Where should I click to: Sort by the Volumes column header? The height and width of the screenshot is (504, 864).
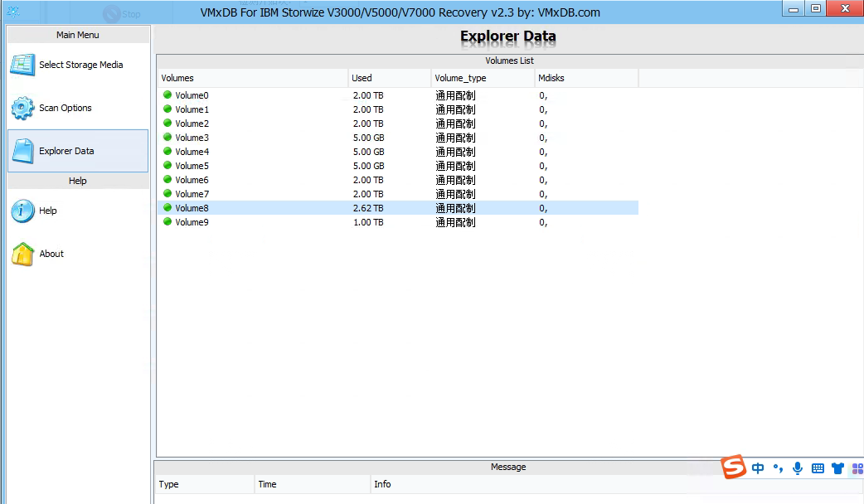253,78
